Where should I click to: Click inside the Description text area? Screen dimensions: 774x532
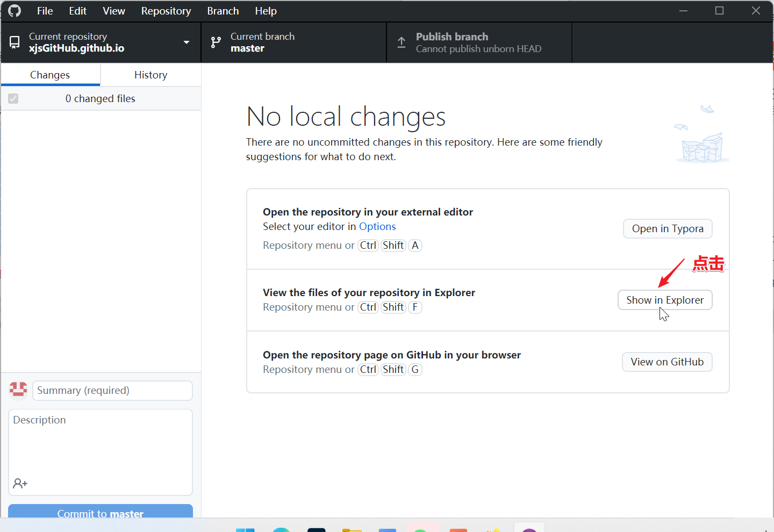[x=101, y=452]
